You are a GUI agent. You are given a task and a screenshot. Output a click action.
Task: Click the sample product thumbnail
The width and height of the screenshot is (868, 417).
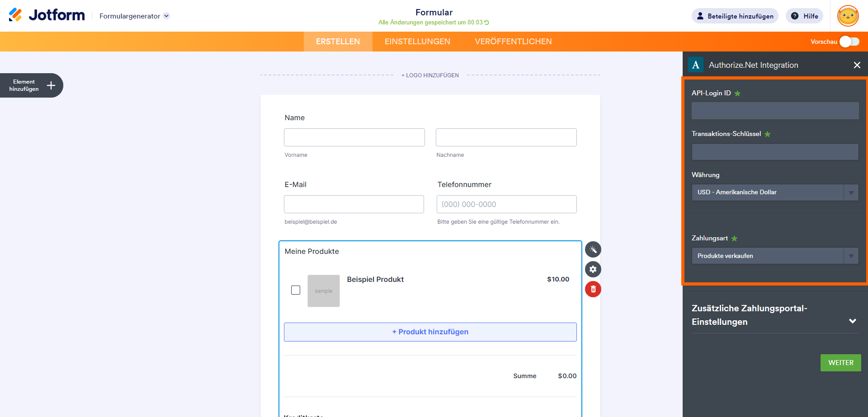coord(324,291)
